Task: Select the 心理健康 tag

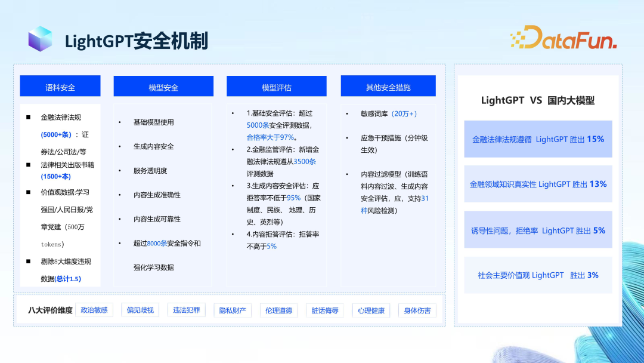Action: 371,310
